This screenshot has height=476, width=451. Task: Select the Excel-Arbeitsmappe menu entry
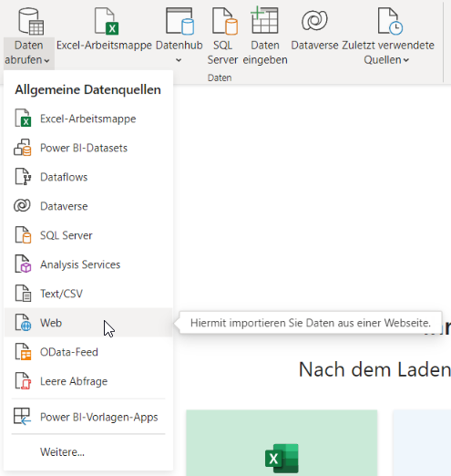[88, 119]
